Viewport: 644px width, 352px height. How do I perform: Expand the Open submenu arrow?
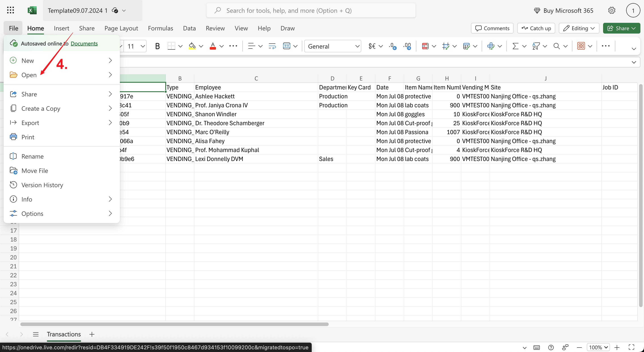111,74
